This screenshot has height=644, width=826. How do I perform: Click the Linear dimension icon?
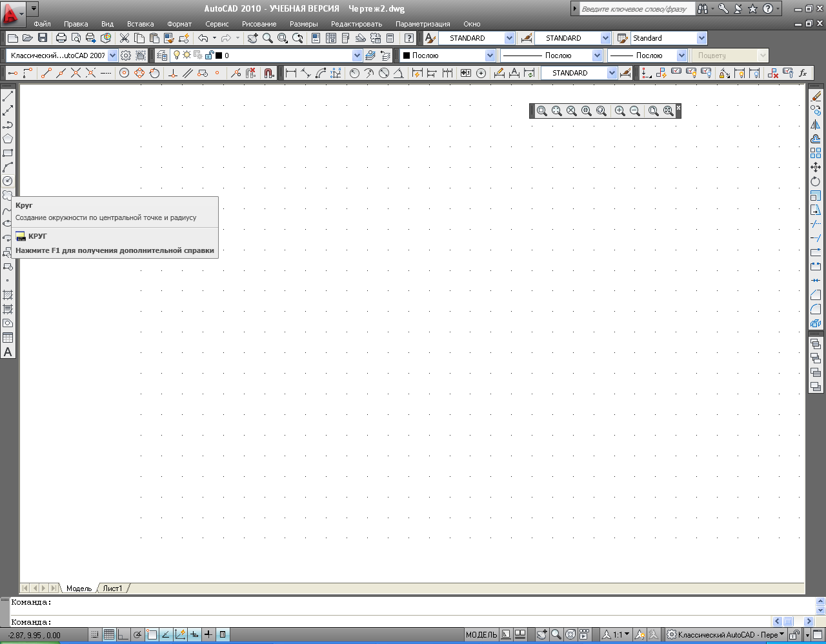tap(290, 73)
